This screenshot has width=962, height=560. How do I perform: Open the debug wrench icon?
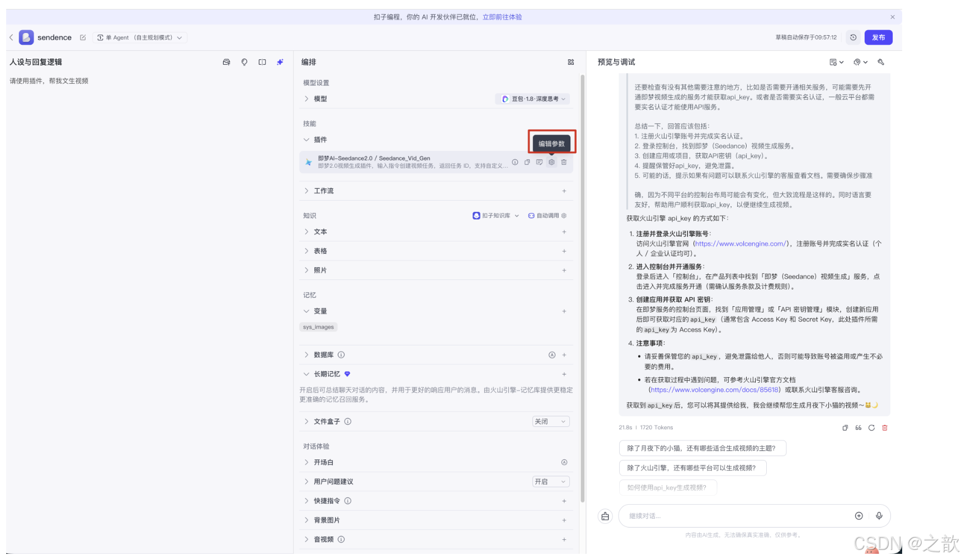pos(881,62)
